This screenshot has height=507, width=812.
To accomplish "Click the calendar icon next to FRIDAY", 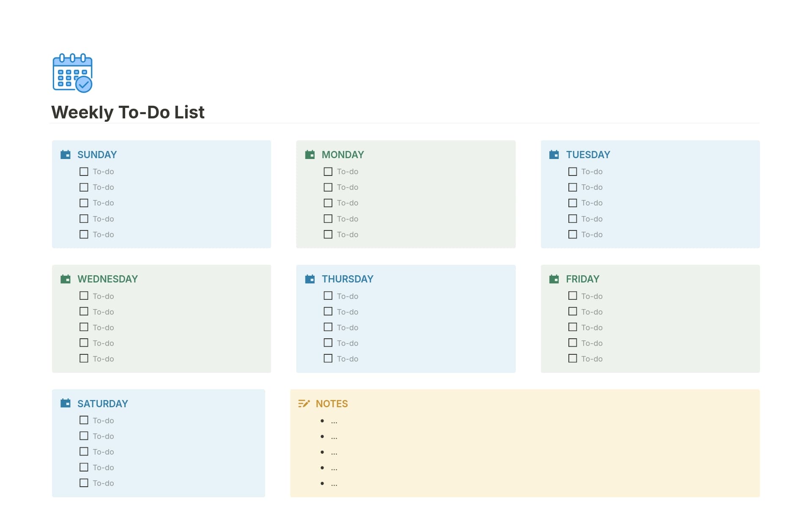I will (554, 279).
